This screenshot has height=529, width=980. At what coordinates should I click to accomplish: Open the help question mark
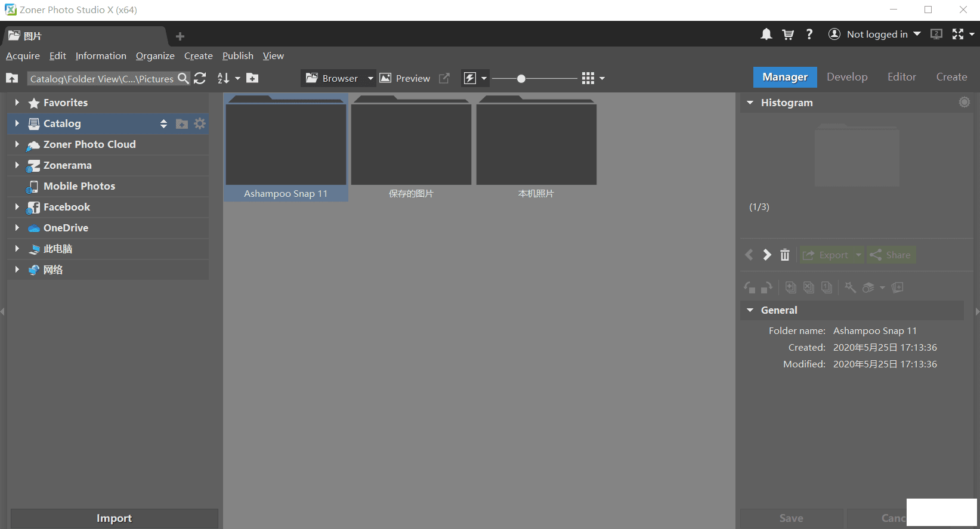pyautogui.click(x=809, y=35)
